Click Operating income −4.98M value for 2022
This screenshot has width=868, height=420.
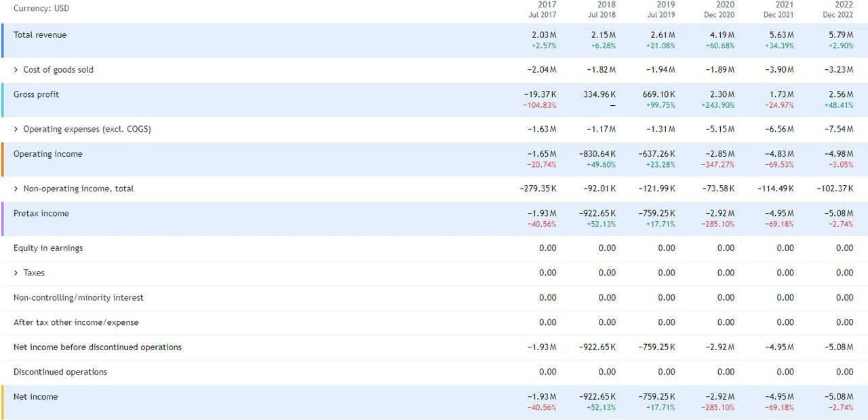(838, 154)
